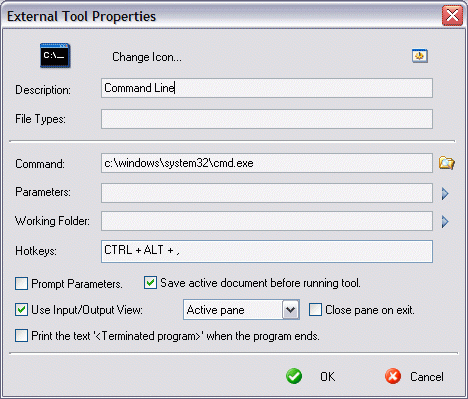Close the External Tool Properties dialog
468x399 pixels.
[x=452, y=15]
